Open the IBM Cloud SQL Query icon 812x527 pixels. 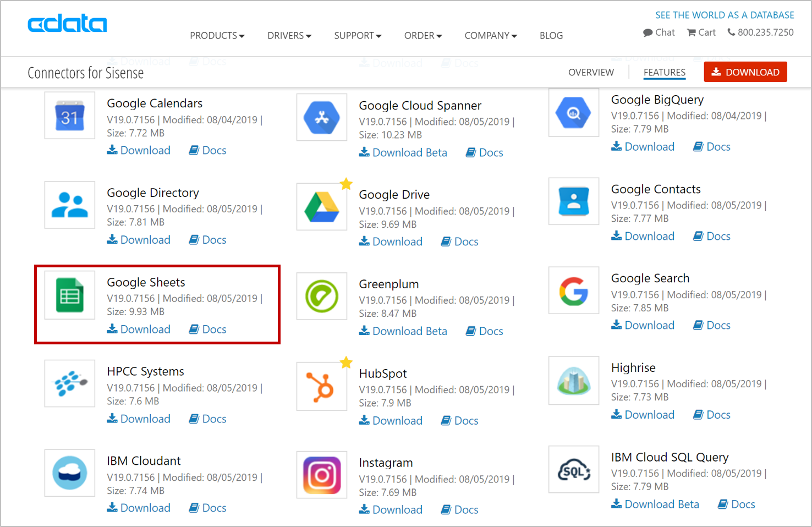[574, 469]
